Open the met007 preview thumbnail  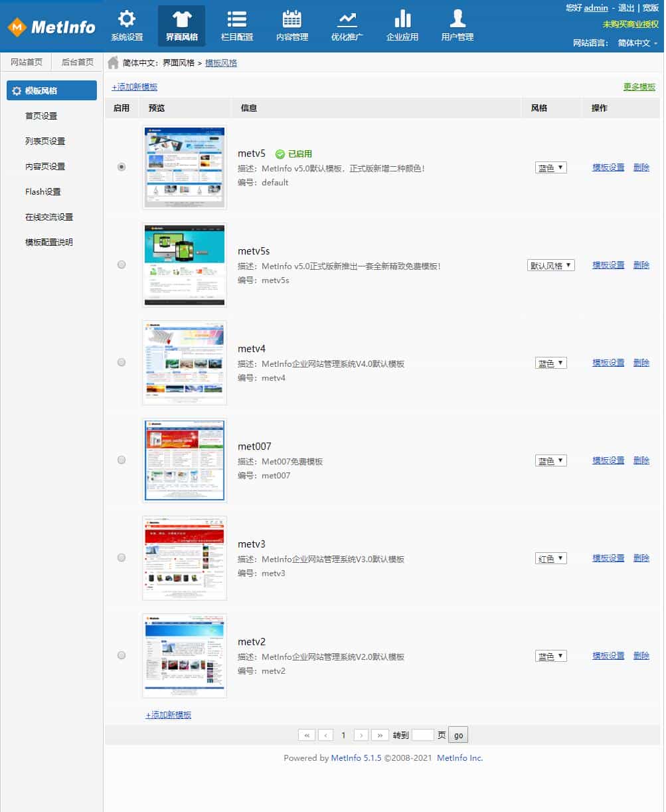185,460
